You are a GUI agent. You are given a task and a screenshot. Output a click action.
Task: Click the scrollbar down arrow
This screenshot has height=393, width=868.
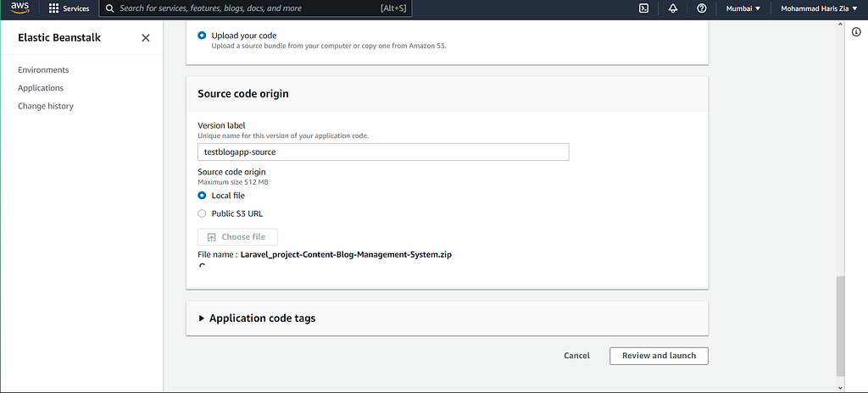(840, 388)
